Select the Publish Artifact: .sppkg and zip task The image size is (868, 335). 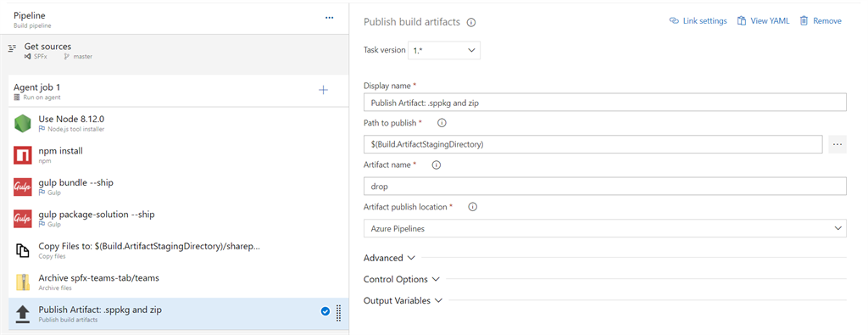(179, 314)
